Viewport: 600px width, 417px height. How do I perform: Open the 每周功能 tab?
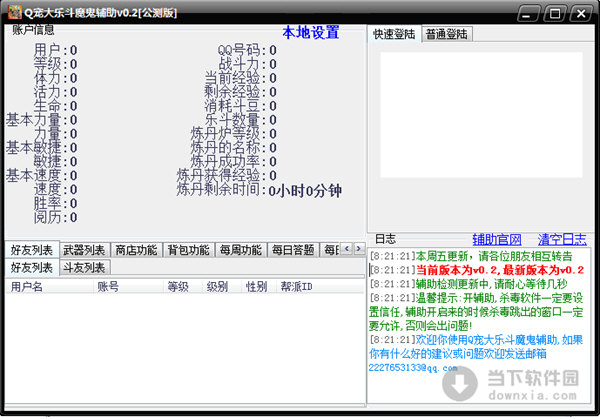(x=241, y=250)
